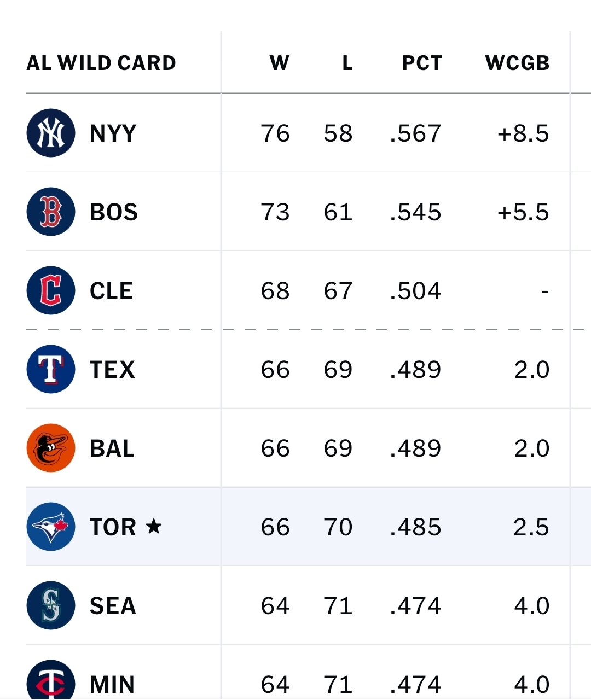Sort by the PCT column header
The image size is (591, 700).
(421, 63)
